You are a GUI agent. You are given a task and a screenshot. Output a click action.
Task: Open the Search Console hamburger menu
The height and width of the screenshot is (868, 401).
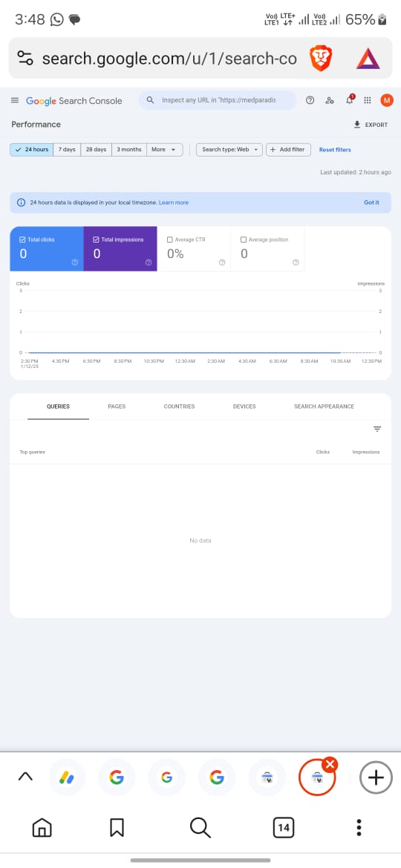[x=15, y=100]
